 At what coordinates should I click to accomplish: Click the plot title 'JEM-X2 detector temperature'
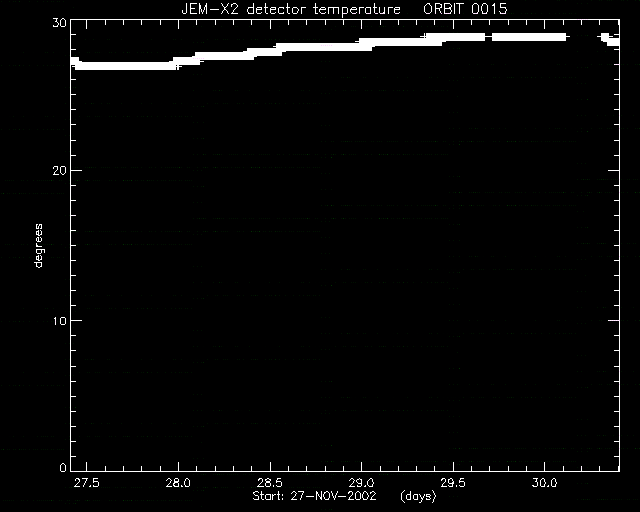(x=291, y=9)
